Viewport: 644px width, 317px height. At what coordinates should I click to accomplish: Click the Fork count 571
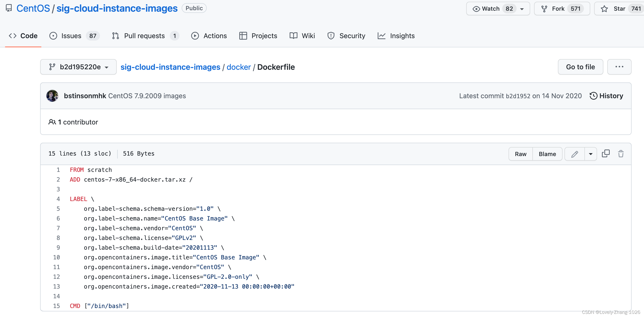(x=575, y=9)
